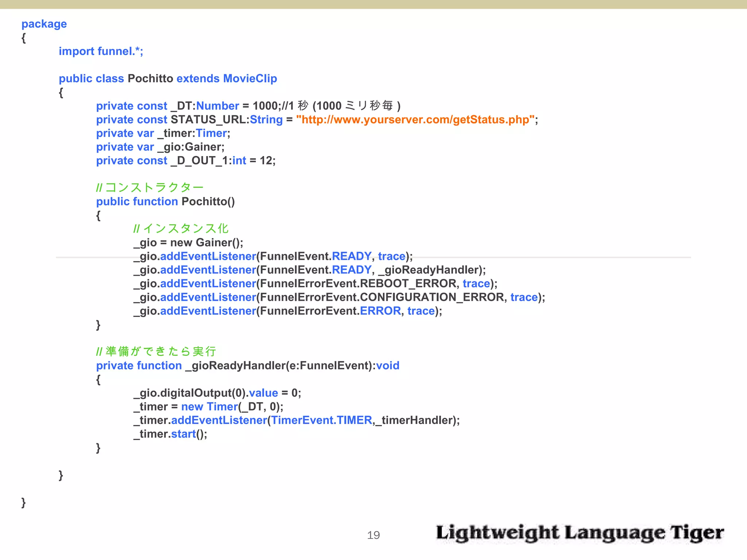Click the TimerEvent.TIMER listener line
Image resolution: width=747 pixels, height=560 pixels.
pos(297,420)
